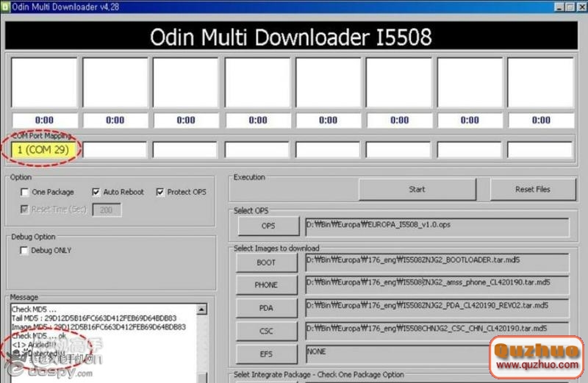The width and height of the screenshot is (588, 383).
Task: Click the CSC_CHN_CL420190 path field
Action: pyautogui.click(x=437, y=331)
